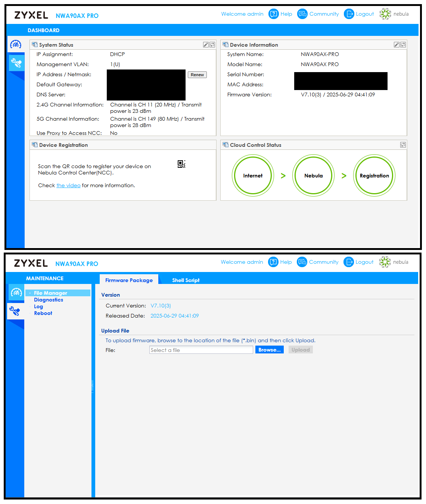Click DASHBOARD title bar label
This screenshot has width=426, height=504.
(x=43, y=30)
